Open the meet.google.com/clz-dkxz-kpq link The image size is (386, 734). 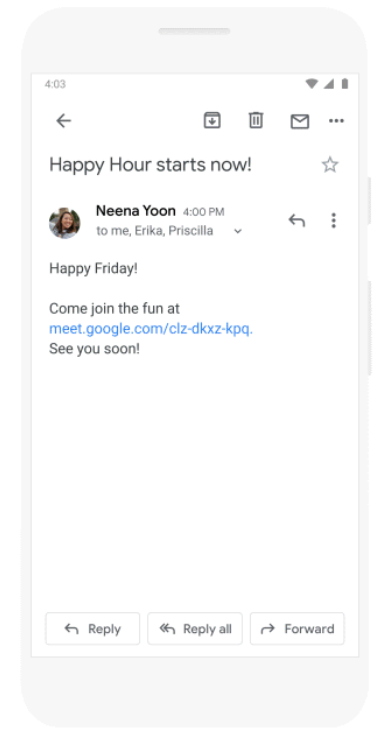151,329
